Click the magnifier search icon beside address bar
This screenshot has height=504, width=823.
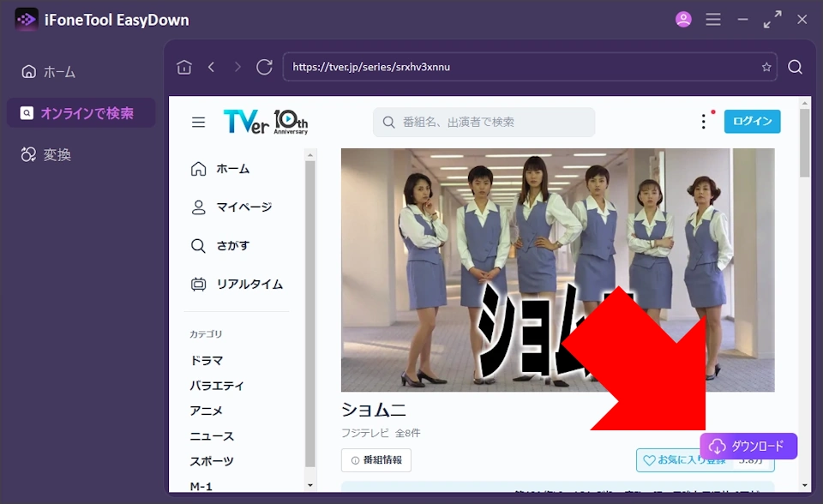tap(795, 67)
